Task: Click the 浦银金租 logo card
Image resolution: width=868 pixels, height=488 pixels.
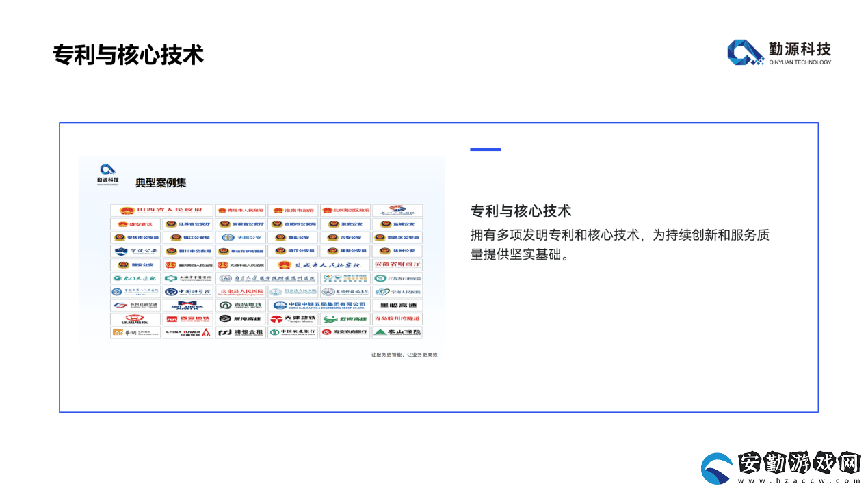Action: pos(240,333)
